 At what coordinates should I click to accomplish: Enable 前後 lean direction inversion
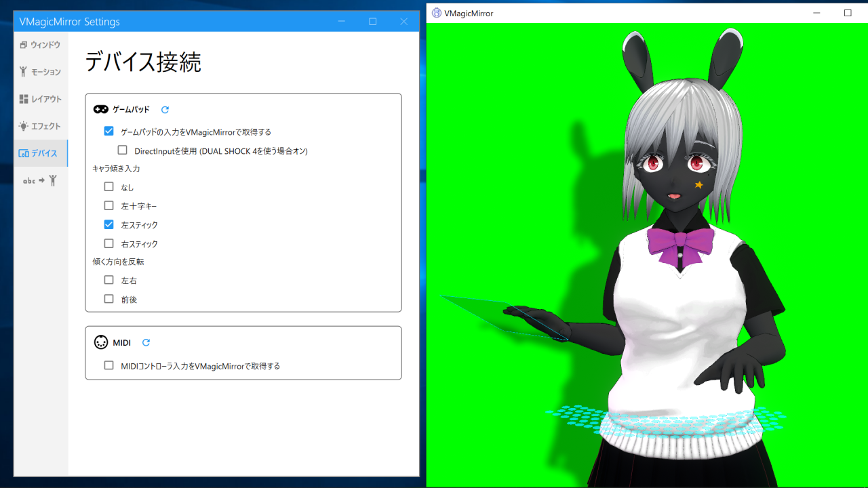(x=108, y=299)
